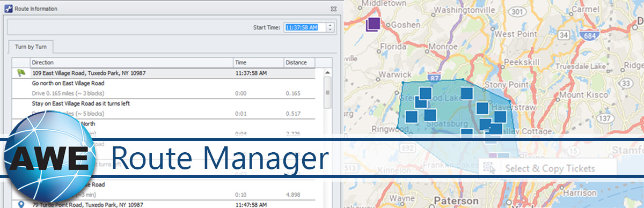Increase Start Time with the up arrow
The height and width of the screenshot is (208, 644).
pos(330,24)
